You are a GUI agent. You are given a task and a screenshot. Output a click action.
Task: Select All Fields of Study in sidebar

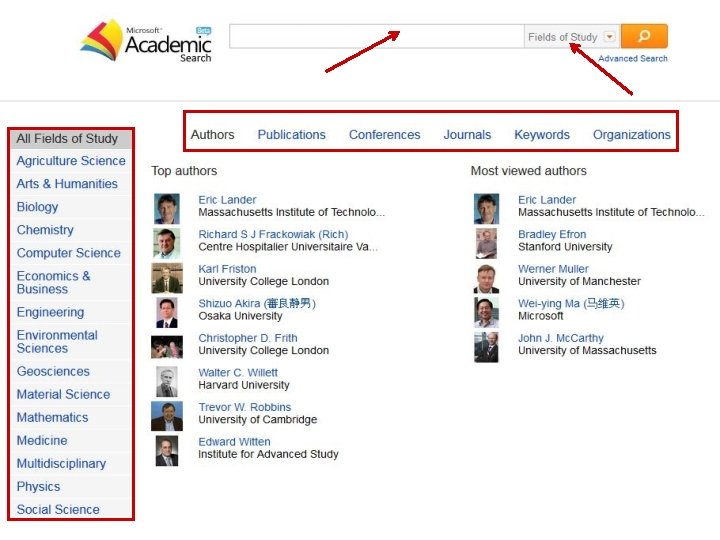click(x=71, y=139)
